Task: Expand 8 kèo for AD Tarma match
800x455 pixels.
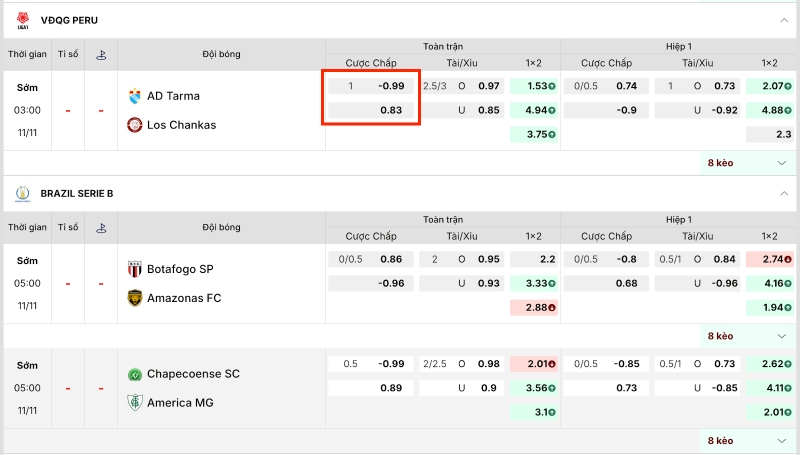Action: click(747, 162)
